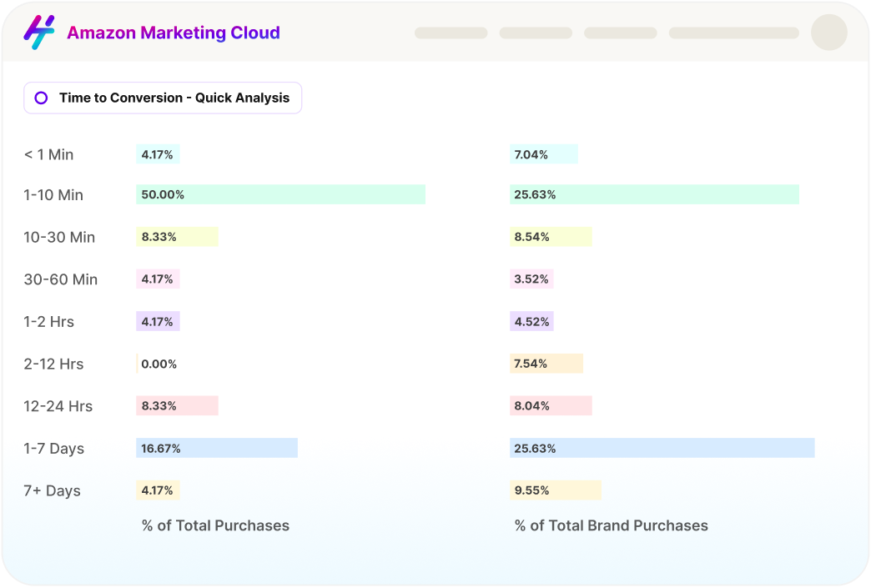Toggle the 1-10 Min row in Total Purchases
This screenshot has width=871, height=588.
[x=281, y=193]
